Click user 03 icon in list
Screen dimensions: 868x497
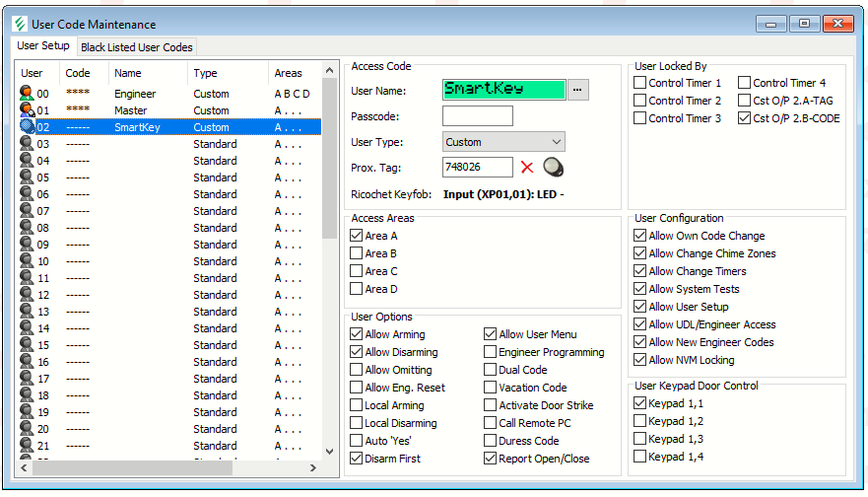coord(27,144)
